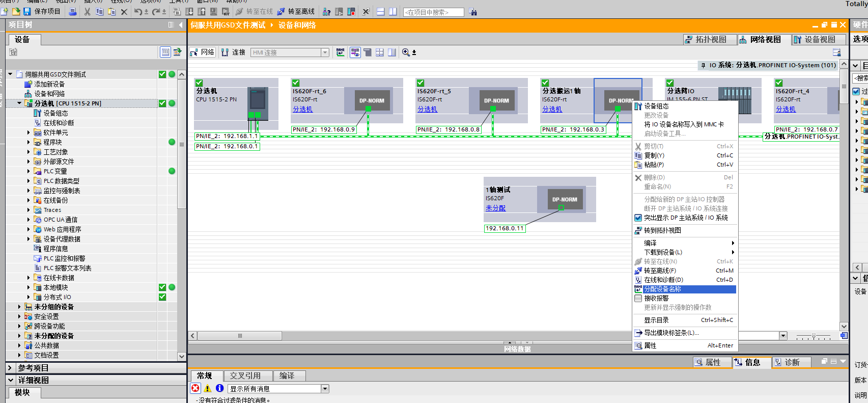
Task: Click the split editor vertically icon
Action: (393, 11)
